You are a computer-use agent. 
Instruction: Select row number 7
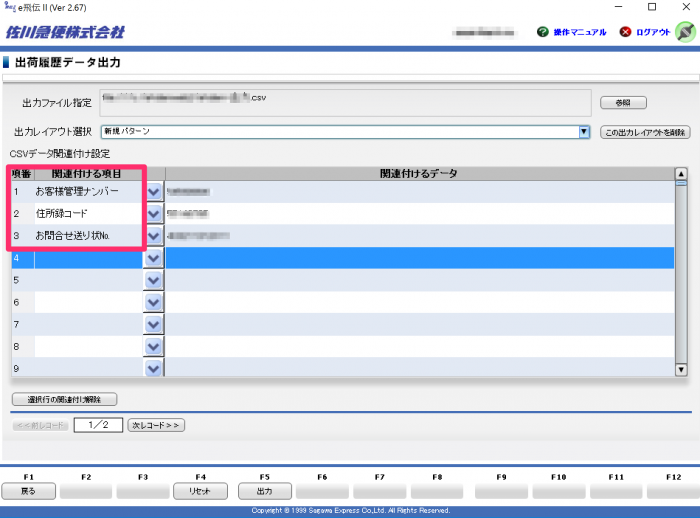(x=17, y=325)
